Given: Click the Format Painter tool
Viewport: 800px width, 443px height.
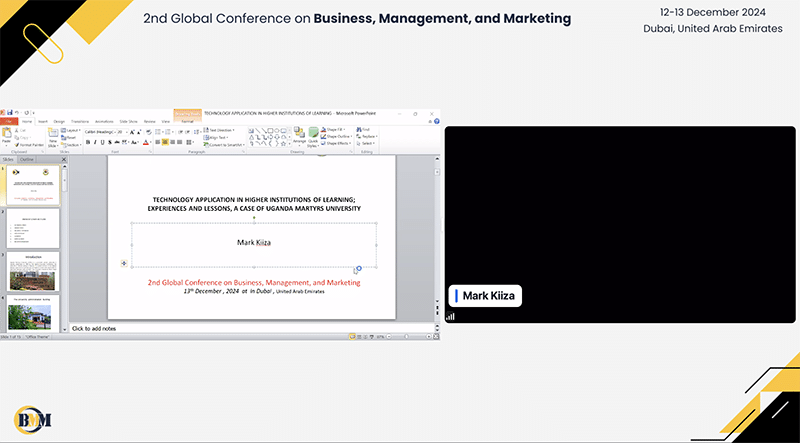Looking at the screenshot, I should (26, 147).
